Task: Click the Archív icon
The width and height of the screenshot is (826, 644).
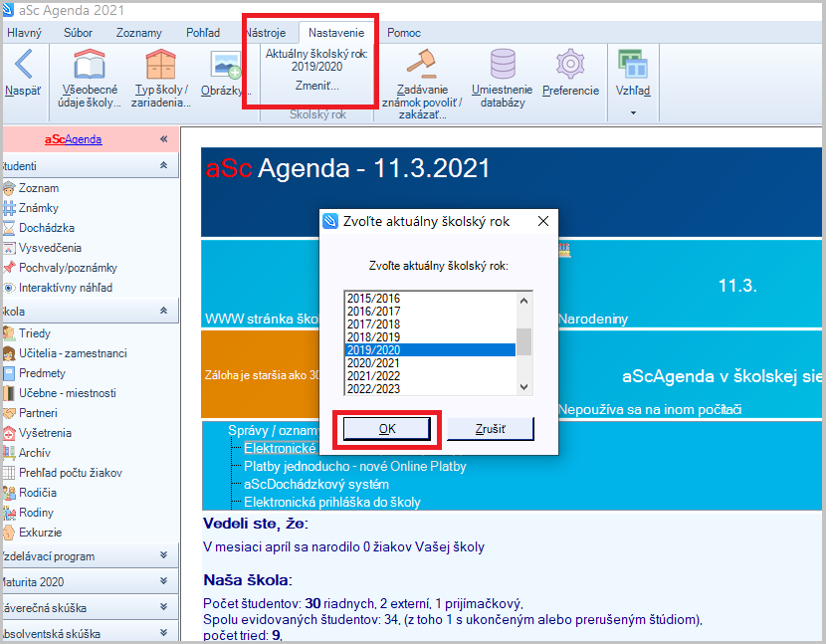Action: (x=9, y=453)
